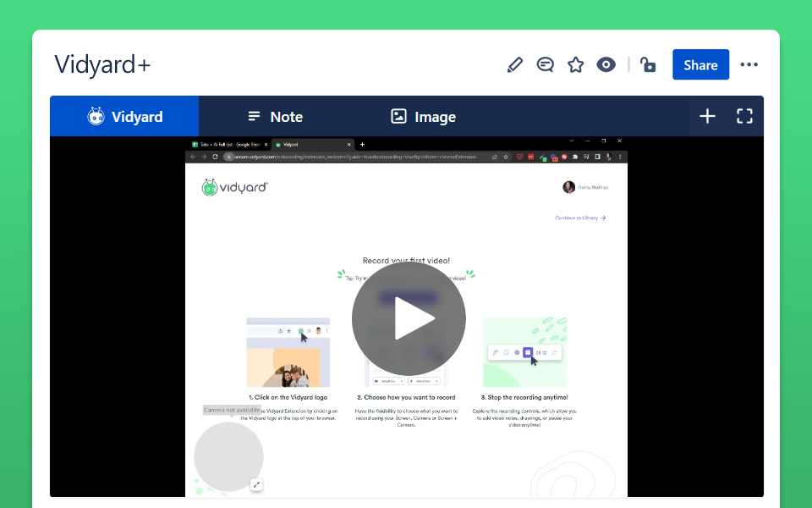Screen dimensions: 812x508
Task: Click the Vidyard+ page title
Action: click(102, 65)
